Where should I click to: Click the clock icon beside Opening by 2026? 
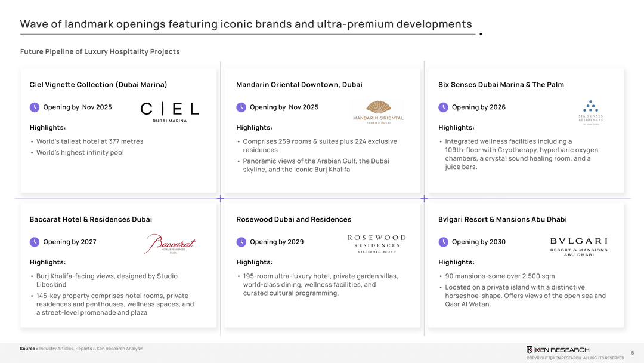(443, 107)
